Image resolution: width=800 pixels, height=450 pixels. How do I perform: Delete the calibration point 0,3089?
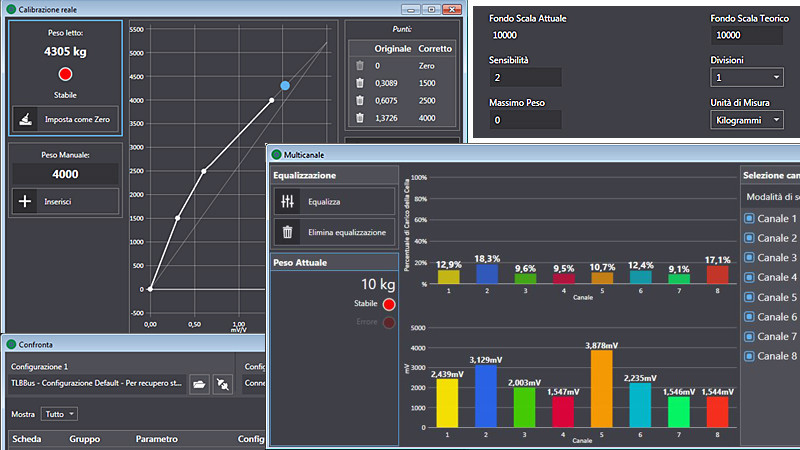click(360, 83)
